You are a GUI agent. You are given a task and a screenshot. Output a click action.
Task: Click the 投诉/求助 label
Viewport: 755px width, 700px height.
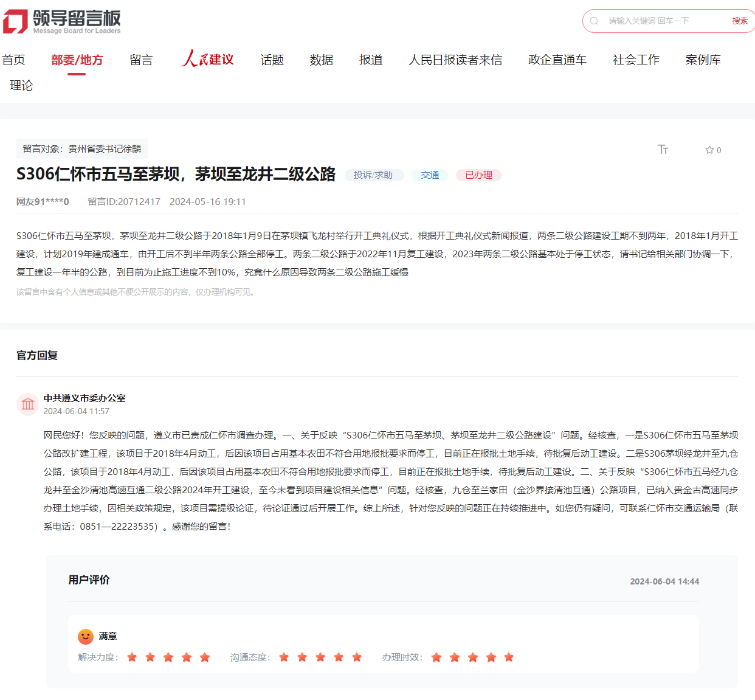pyautogui.click(x=374, y=175)
